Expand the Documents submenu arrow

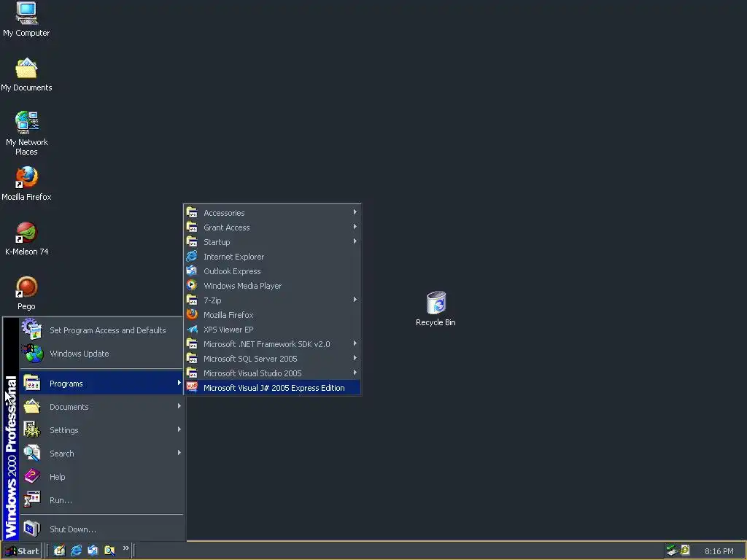pyautogui.click(x=179, y=406)
